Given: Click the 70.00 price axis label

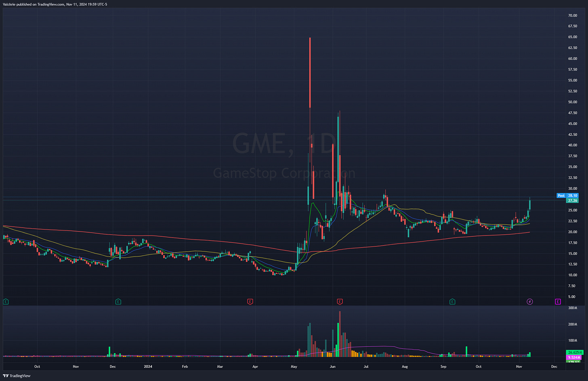Looking at the screenshot, I should (572, 15).
